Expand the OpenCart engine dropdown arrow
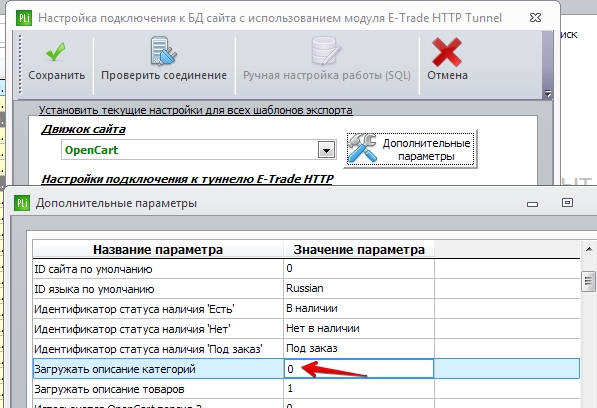The height and width of the screenshot is (408, 597). [x=326, y=150]
